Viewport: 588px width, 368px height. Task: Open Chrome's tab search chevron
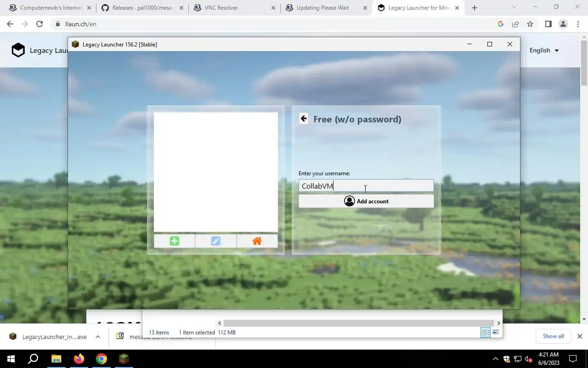pyautogui.click(x=514, y=7)
